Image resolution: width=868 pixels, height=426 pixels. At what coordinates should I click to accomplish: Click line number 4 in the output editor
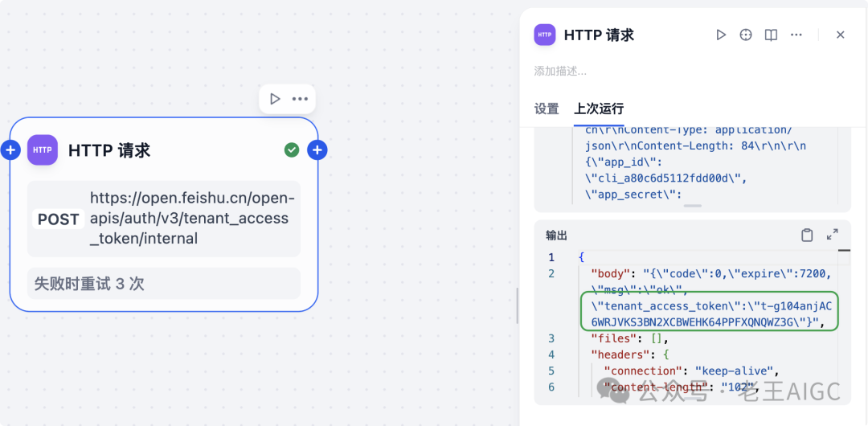[551, 354]
